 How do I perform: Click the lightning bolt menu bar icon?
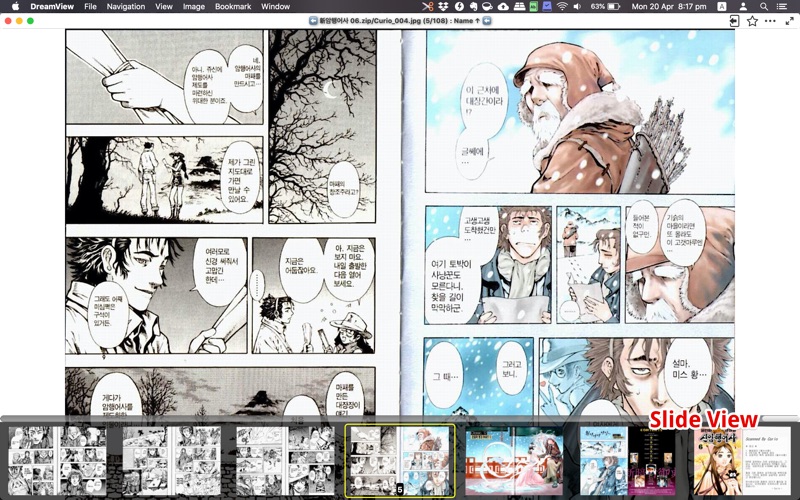[459, 7]
